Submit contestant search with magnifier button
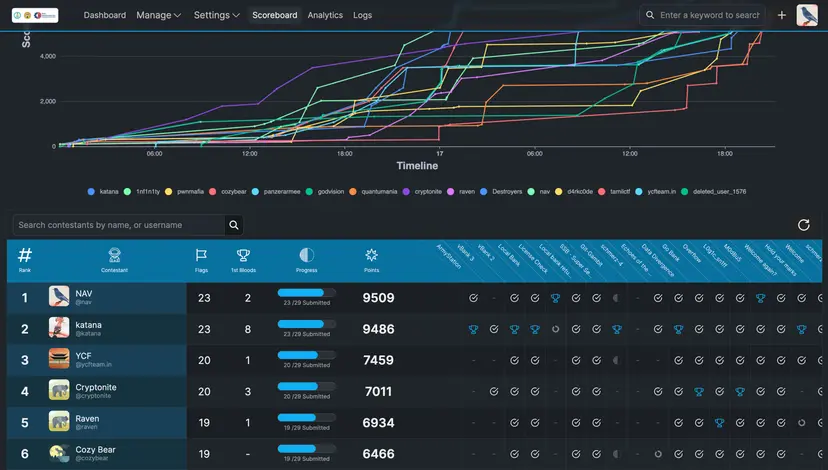The width and height of the screenshot is (828, 470). (x=234, y=225)
